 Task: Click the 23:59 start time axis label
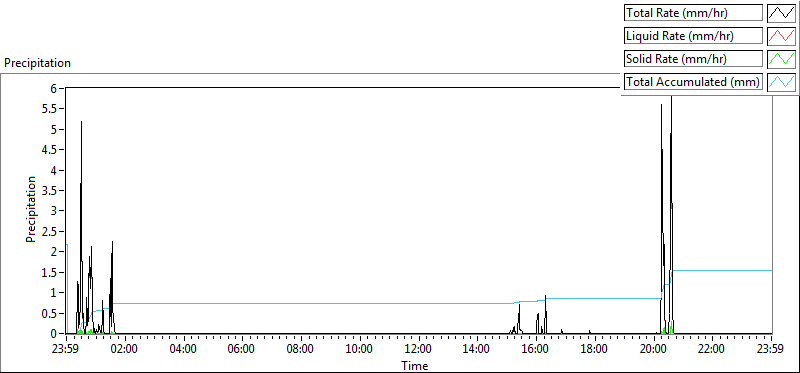[x=66, y=350]
